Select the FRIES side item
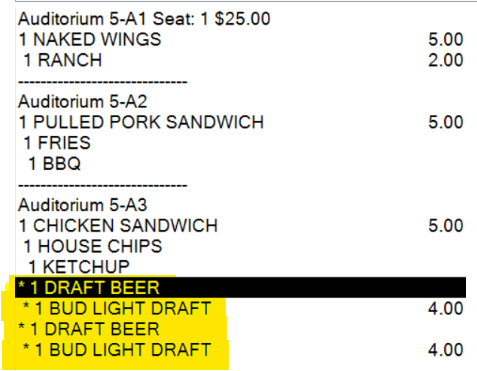 tap(57, 143)
